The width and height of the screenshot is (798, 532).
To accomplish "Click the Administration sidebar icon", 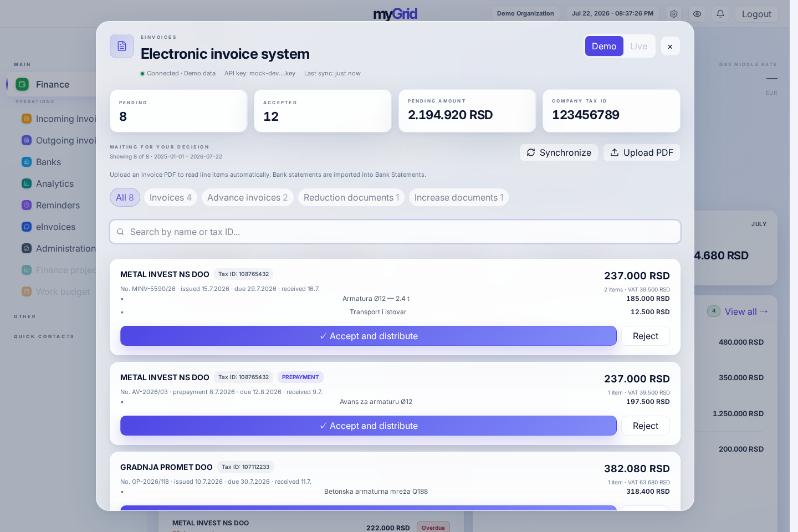I will 27,248.
